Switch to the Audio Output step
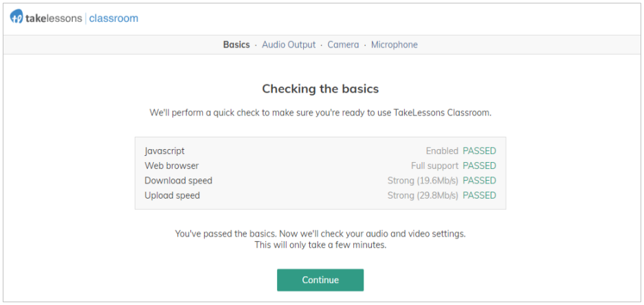Viewport: 644px width, 305px height. click(x=289, y=45)
